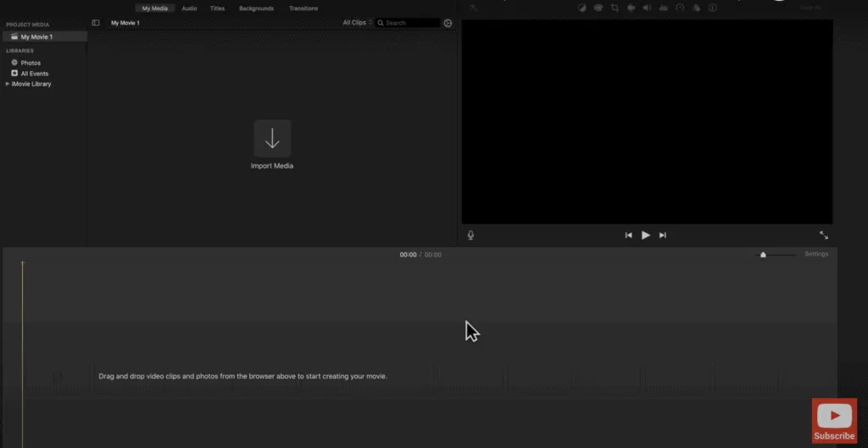Click the timeline zoom slider
The height and width of the screenshot is (448, 868).
tap(764, 254)
